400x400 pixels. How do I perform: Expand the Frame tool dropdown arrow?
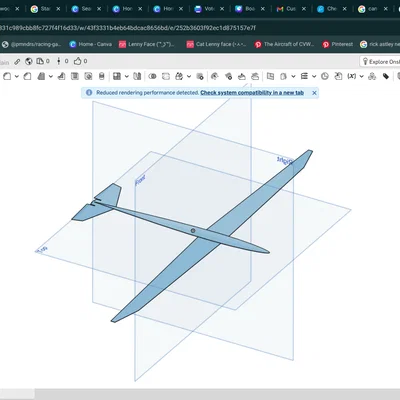tap(293, 76)
